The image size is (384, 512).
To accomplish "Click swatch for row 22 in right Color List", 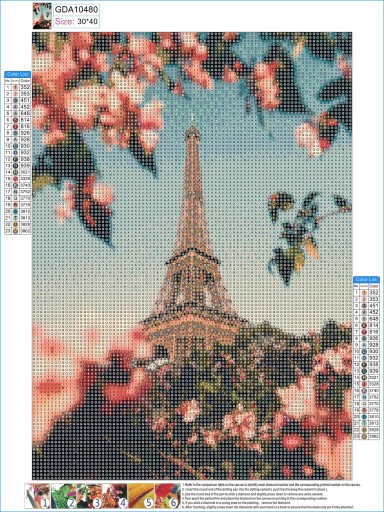I will pos(364,430).
